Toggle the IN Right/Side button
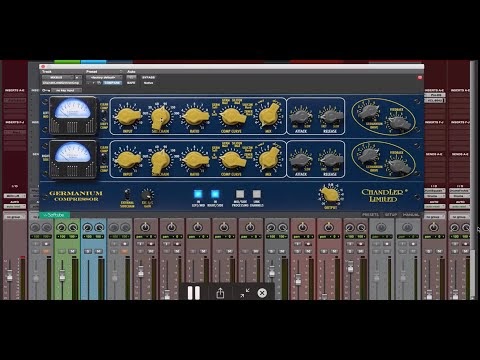This screenshot has height=360, width=480. click(215, 194)
